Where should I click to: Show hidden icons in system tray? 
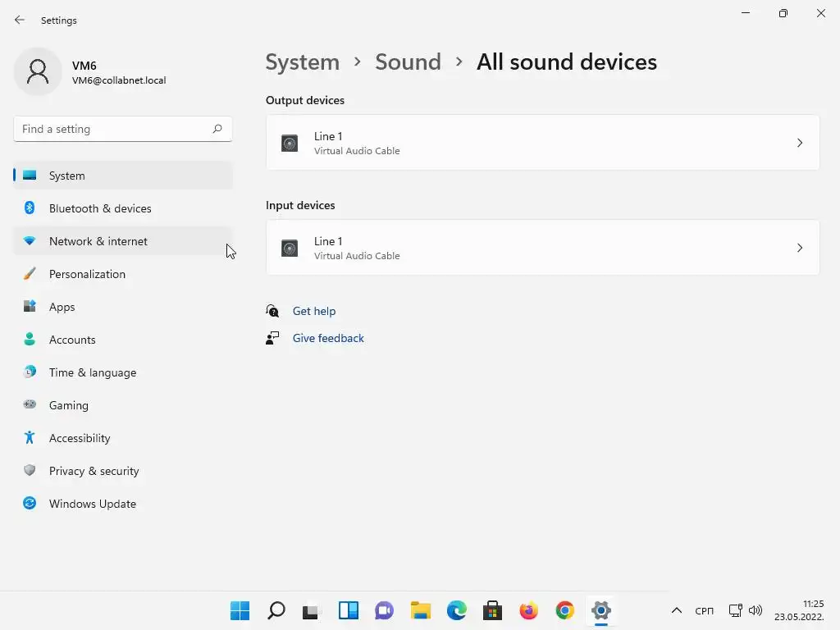[677, 610]
